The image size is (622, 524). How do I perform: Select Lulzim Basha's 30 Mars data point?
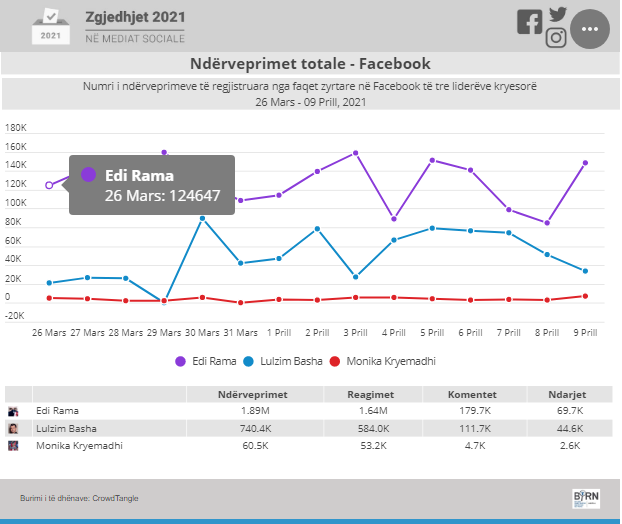(x=202, y=219)
